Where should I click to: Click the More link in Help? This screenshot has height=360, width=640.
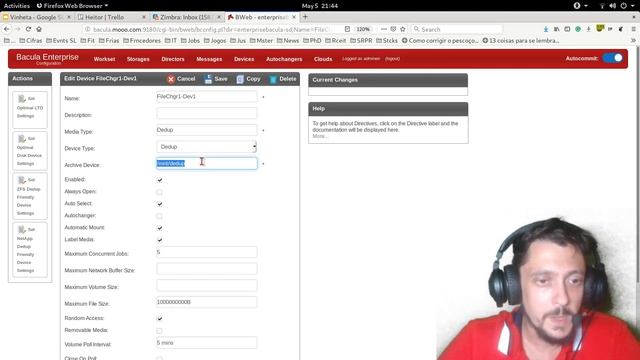[320, 136]
